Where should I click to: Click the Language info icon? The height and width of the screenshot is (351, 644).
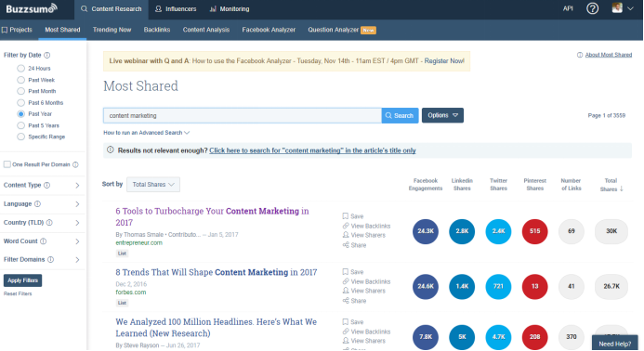coord(37,204)
